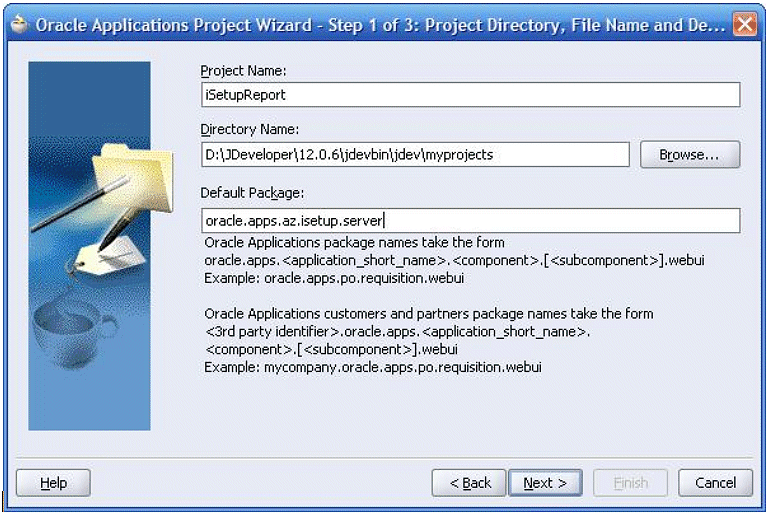Open the Browse directory dialog
The image size is (771, 517).
[x=690, y=154]
